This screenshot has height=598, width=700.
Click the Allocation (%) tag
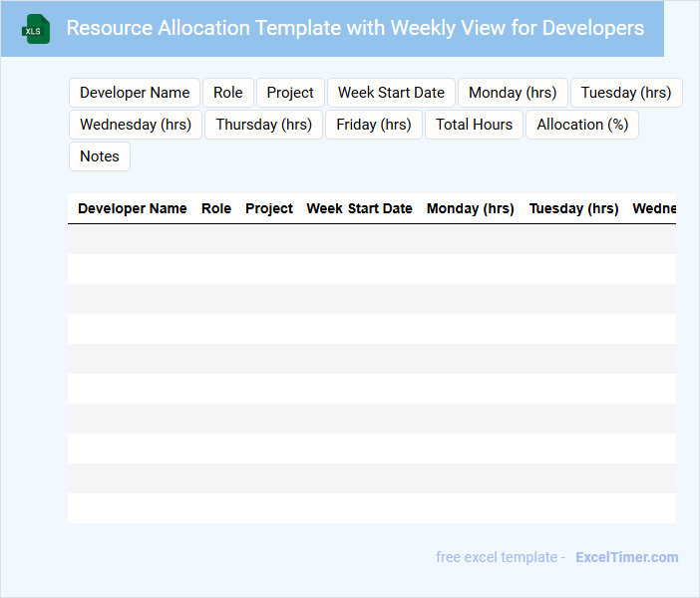pos(582,125)
